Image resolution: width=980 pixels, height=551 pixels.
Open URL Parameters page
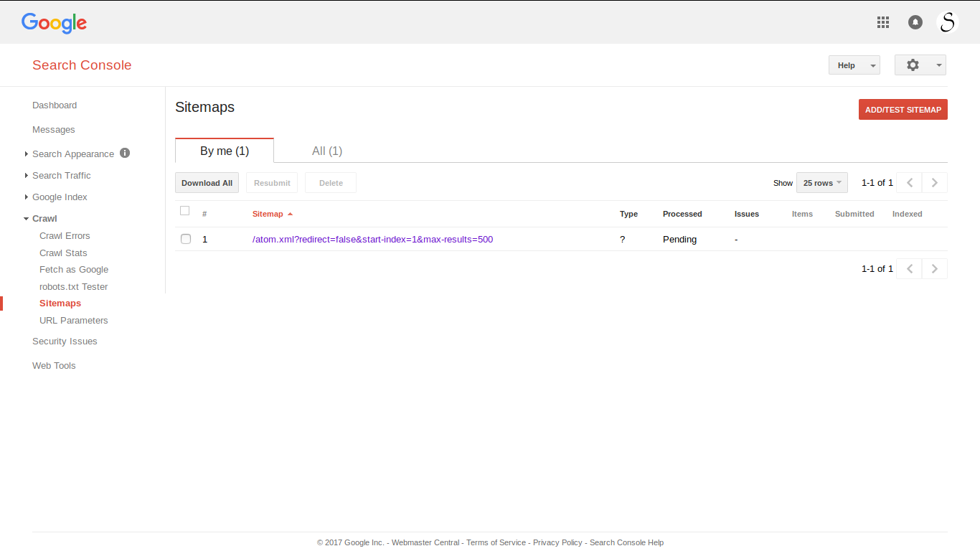click(74, 321)
